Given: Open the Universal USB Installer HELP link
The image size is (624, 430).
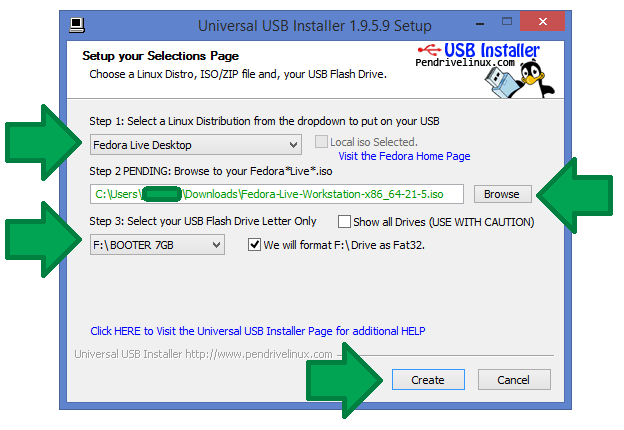Looking at the screenshot, I should (258, 331).
